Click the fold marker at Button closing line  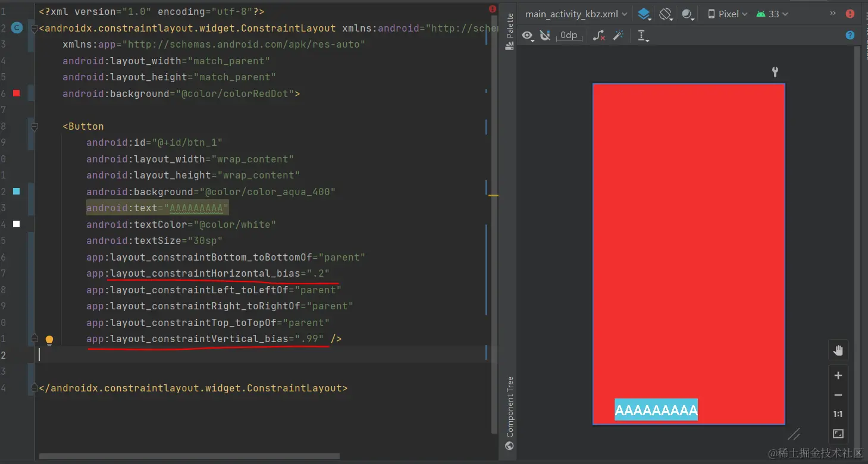pos(35,338)
